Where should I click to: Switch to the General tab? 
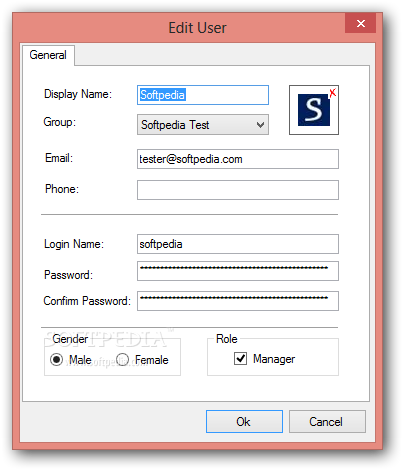coord(48,55)
